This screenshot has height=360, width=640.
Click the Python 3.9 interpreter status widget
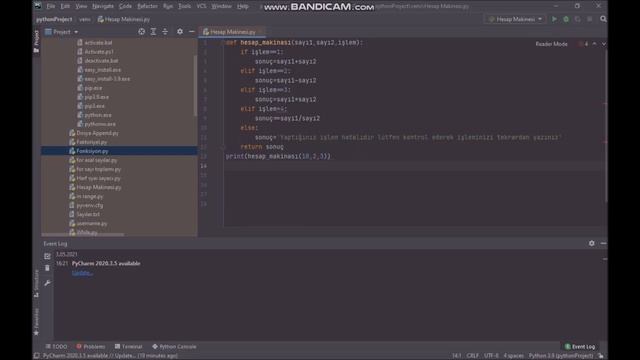[560, 356]
